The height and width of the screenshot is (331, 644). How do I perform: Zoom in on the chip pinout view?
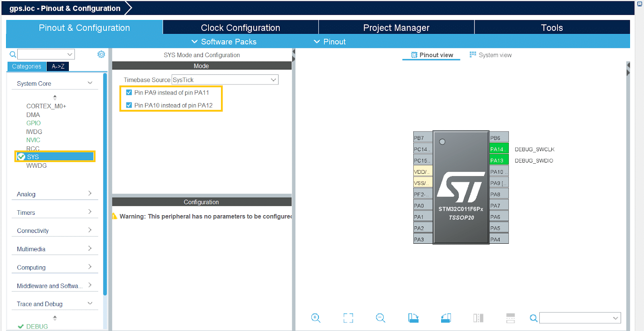(316, 318)
